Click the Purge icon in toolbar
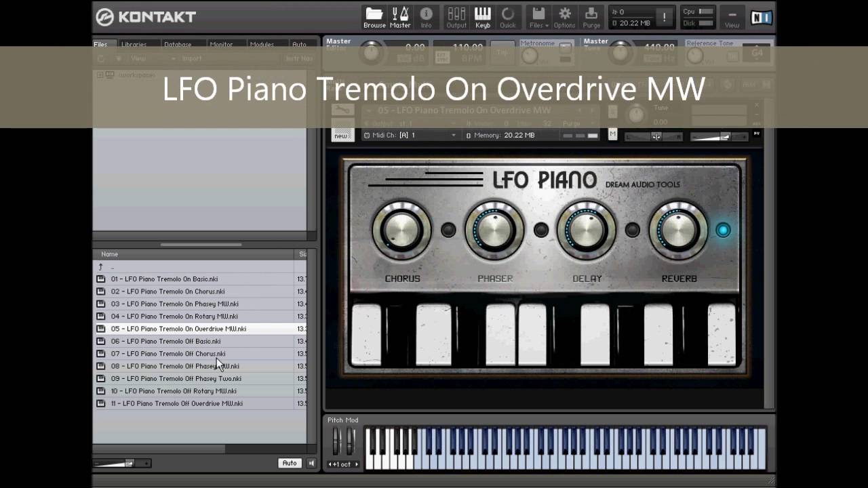Viewport: 868px width, 488px height. click(x=591, y=18)
